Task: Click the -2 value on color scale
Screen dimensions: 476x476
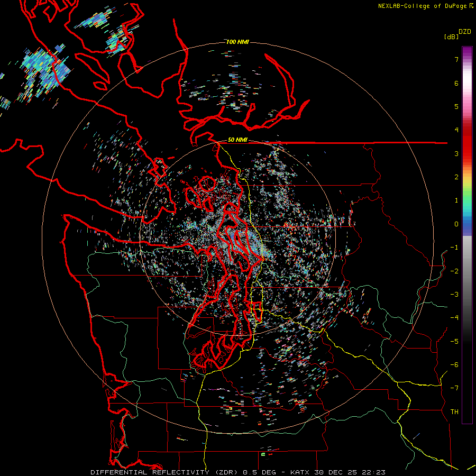Action: [454, 271]
